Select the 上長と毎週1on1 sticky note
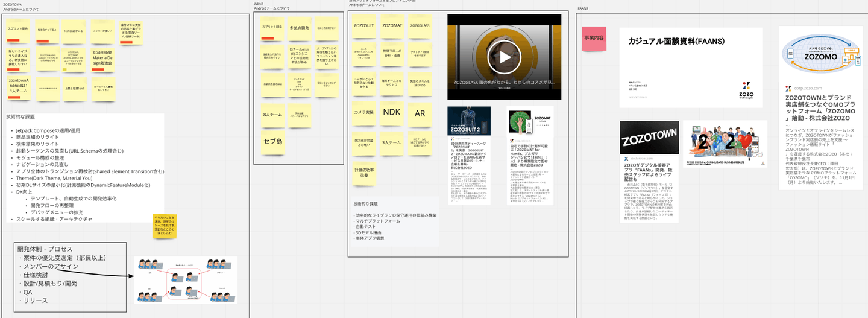 pyautogui.click(x=74, y=88)
